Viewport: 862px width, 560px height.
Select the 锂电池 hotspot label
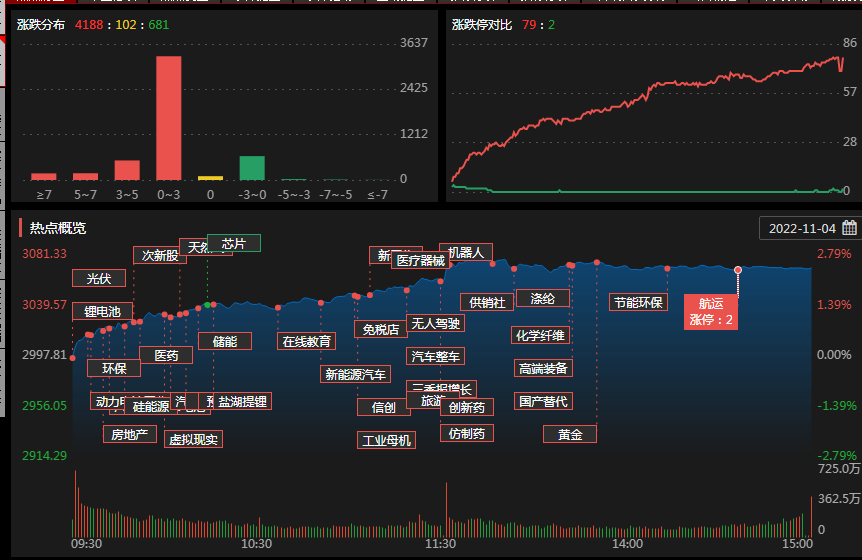(102, 312)
